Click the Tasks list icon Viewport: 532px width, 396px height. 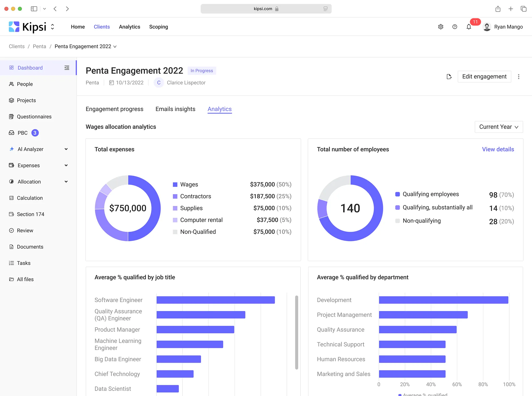click(x=11, y=263)
